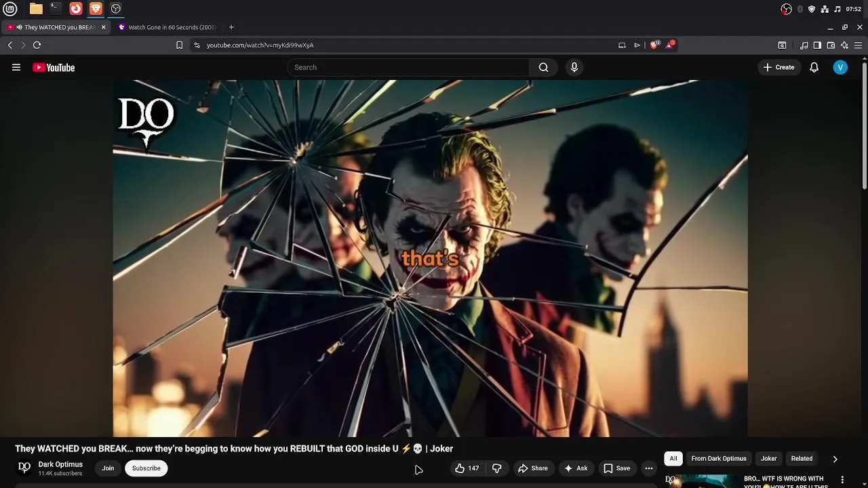This screenshot has width=868, height=488.
Task: Click the YouTube search input field
Action: pyautogui.click(x=408, y=67)
